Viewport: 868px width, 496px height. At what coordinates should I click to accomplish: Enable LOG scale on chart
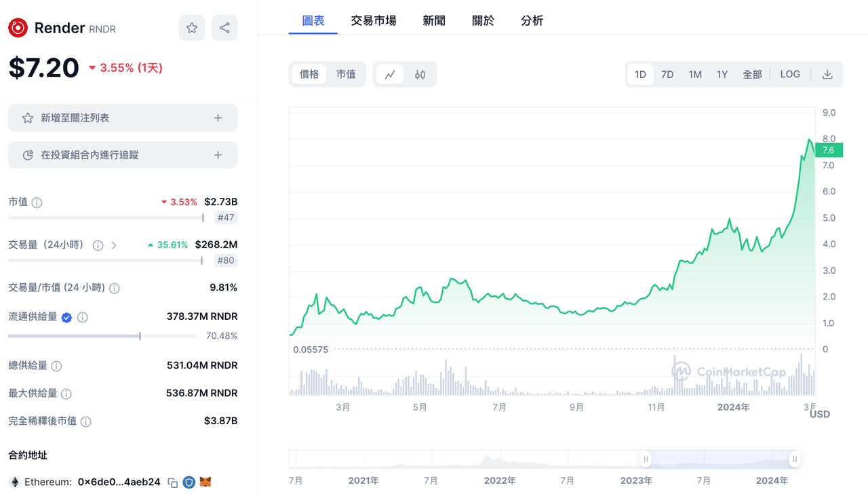790,75
